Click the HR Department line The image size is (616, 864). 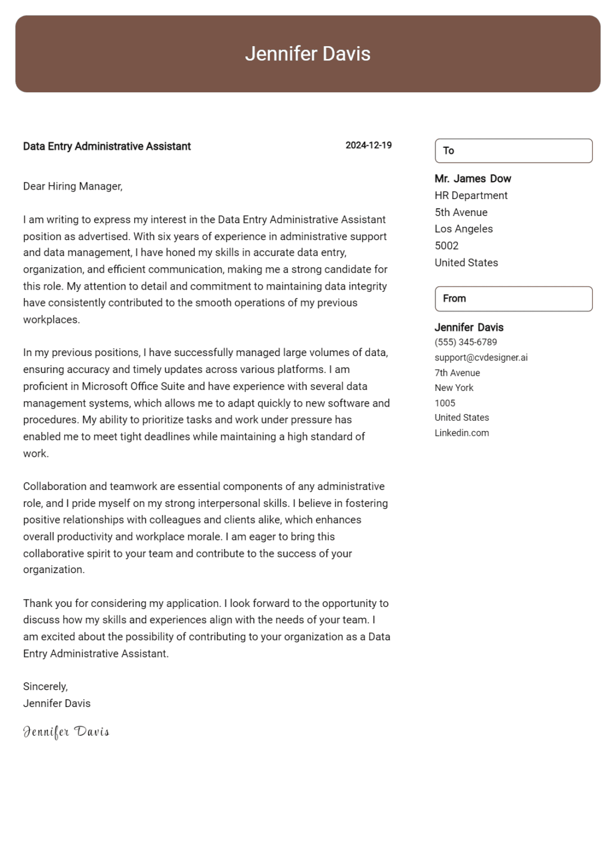(x=471, y=195)
